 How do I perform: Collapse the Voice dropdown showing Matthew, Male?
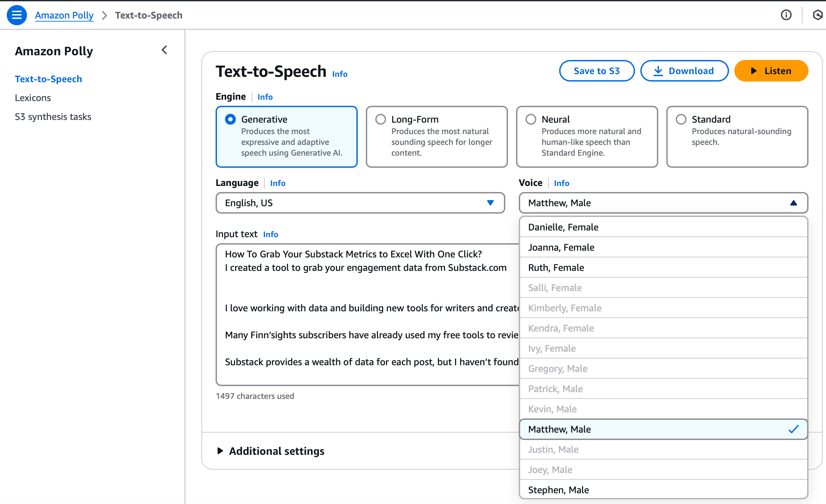pos(663,203)
